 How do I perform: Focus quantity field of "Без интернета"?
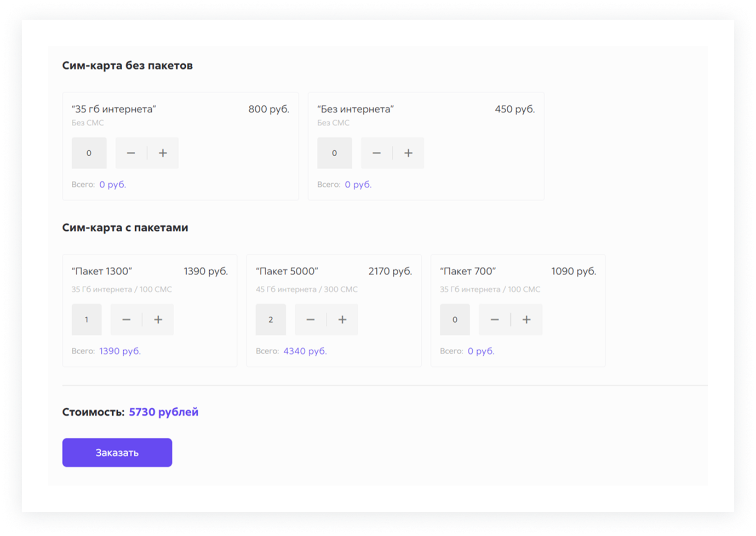[x=334, y=153]
